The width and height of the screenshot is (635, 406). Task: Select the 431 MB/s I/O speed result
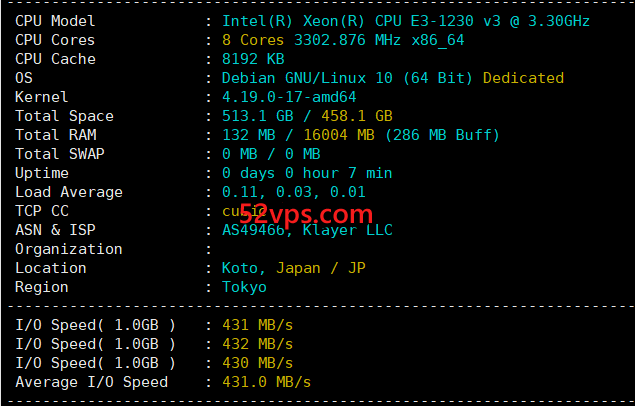(x=258, y=325)
